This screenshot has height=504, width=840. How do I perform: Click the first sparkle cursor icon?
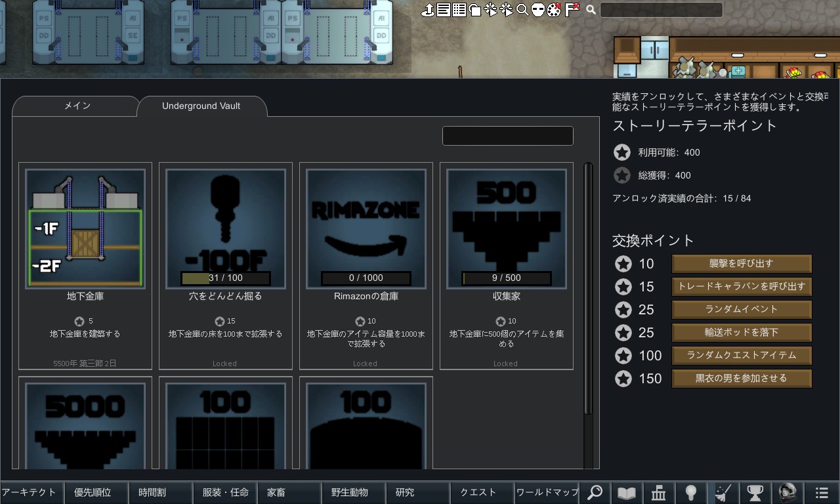click(x=491, y=10)
